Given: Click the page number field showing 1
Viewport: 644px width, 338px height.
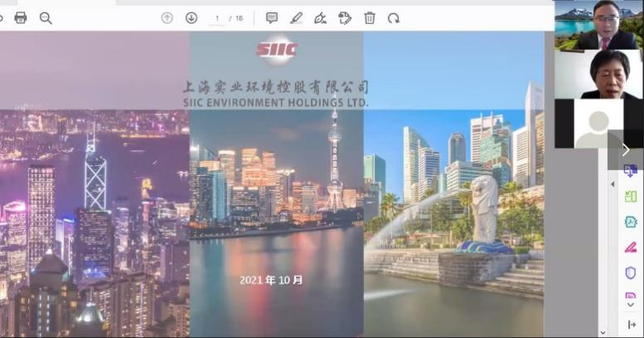Looking at the screenshot, I should pos(217,18).
